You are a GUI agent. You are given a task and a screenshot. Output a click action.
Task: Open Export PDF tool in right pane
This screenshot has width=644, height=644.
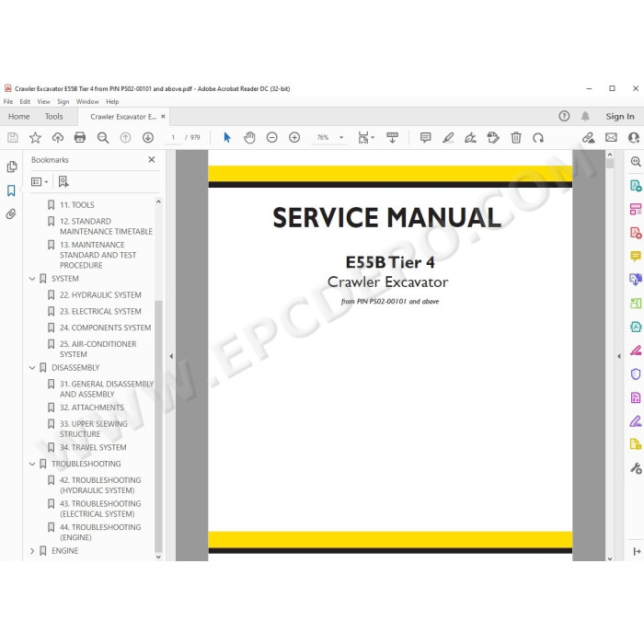click(636, 186)
